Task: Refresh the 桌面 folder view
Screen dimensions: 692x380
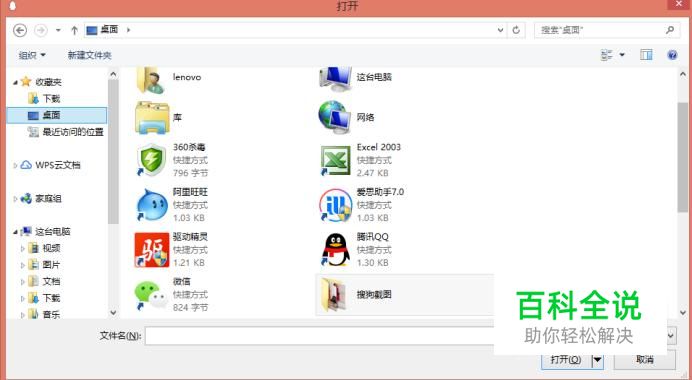Action: [x=516, y=30]
